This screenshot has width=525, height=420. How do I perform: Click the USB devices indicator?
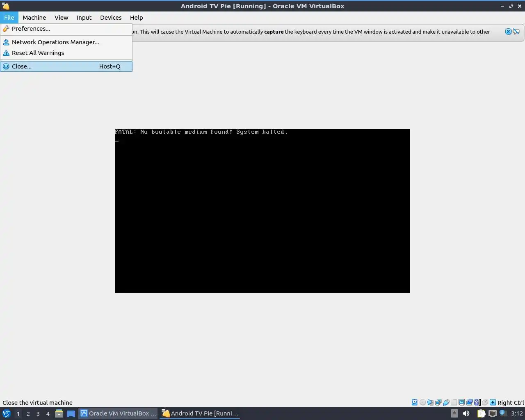(x=446, y=402)
